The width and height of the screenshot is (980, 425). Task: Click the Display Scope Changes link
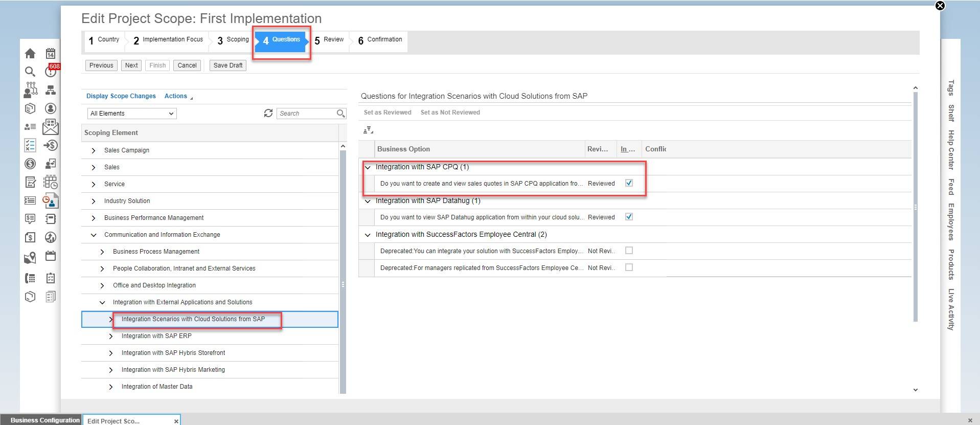(x=121, y=96)
